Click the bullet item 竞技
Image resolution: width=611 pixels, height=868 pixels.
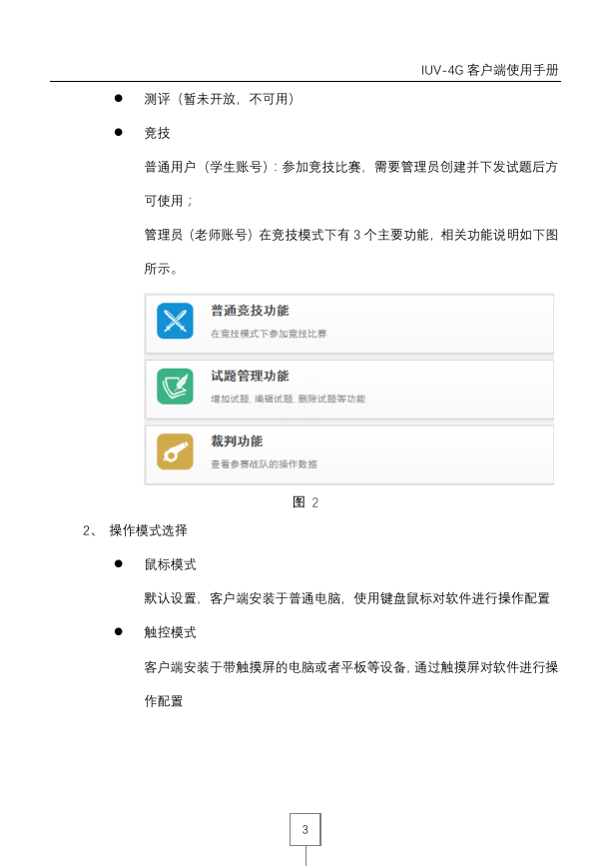pyautogui.click(x=157, y=133)
